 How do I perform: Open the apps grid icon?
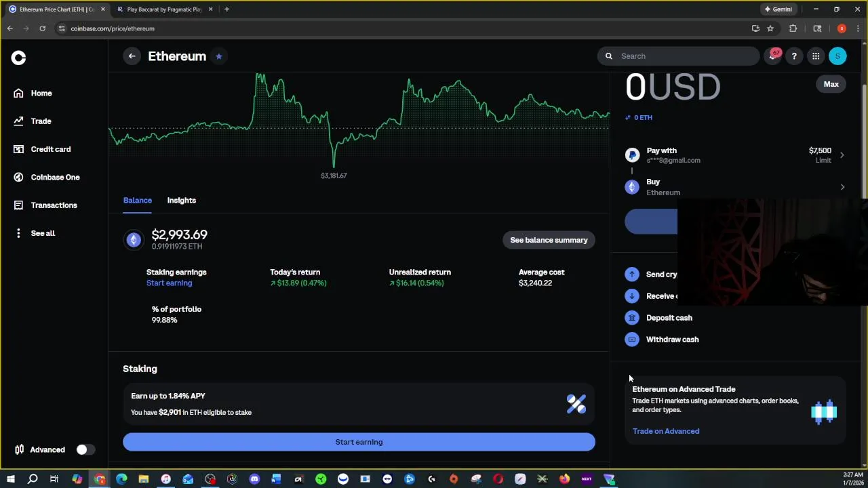(x=816, y=56)
